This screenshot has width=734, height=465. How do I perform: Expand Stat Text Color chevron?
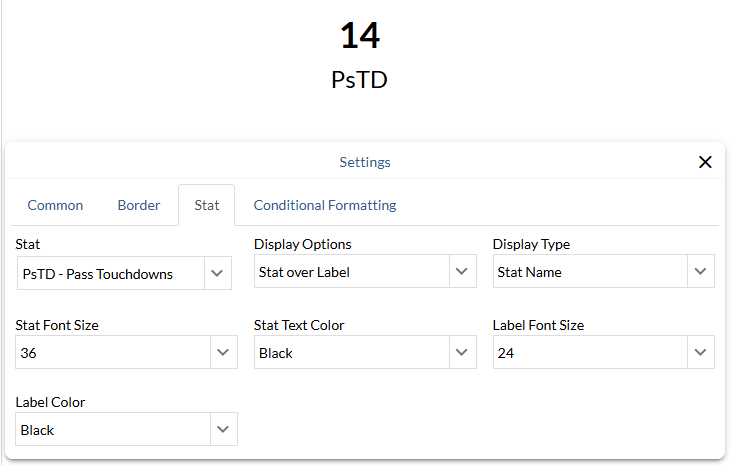click(x=461, y=352)
